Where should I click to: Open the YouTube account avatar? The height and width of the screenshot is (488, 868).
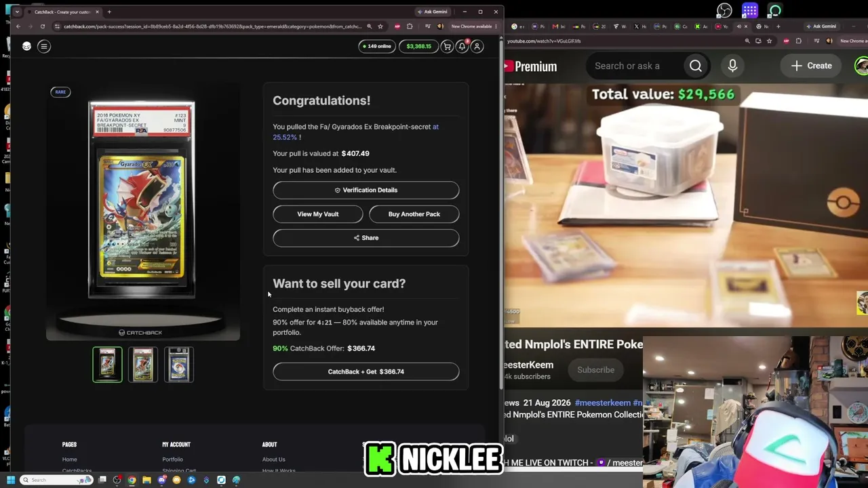pos(862,66)
